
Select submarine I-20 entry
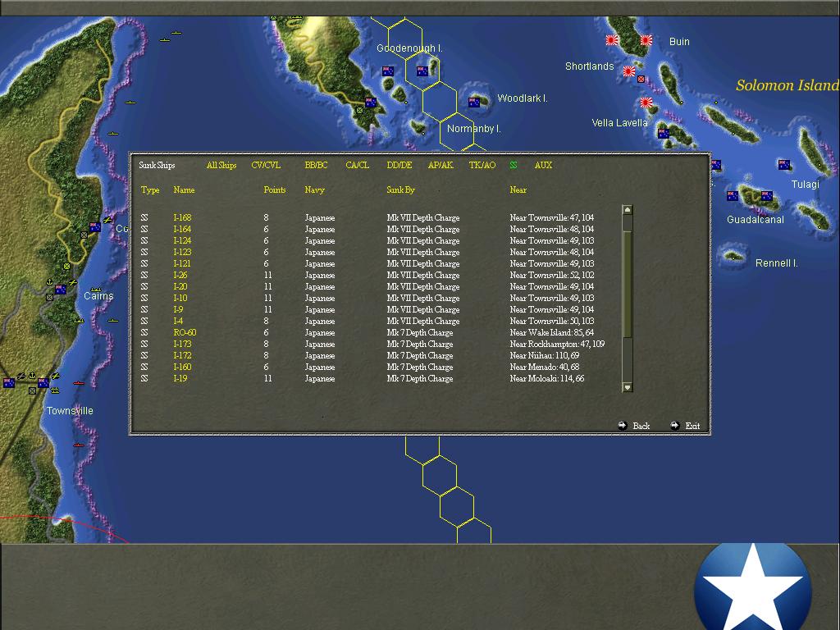(x=180, y=286)
